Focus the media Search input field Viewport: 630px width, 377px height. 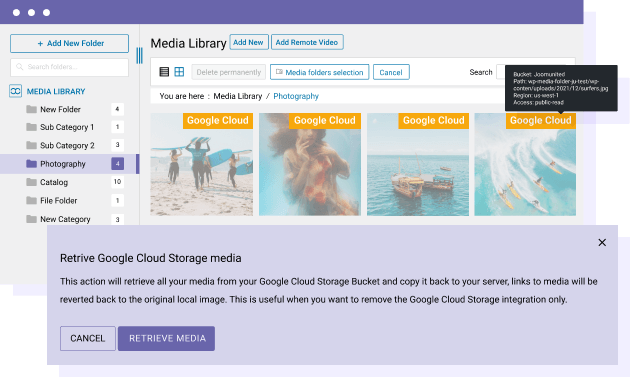[x=500, y=72]
